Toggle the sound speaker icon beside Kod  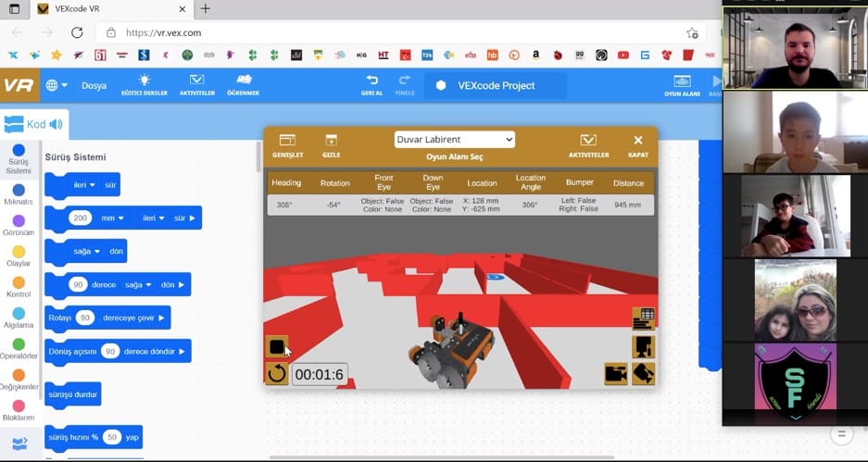click(x=57, y=124)
